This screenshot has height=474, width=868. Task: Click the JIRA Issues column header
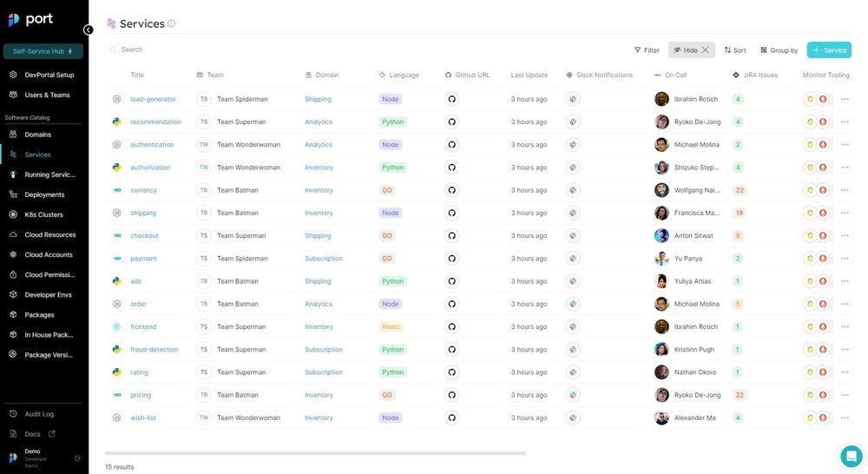click(x=755, y=75)
